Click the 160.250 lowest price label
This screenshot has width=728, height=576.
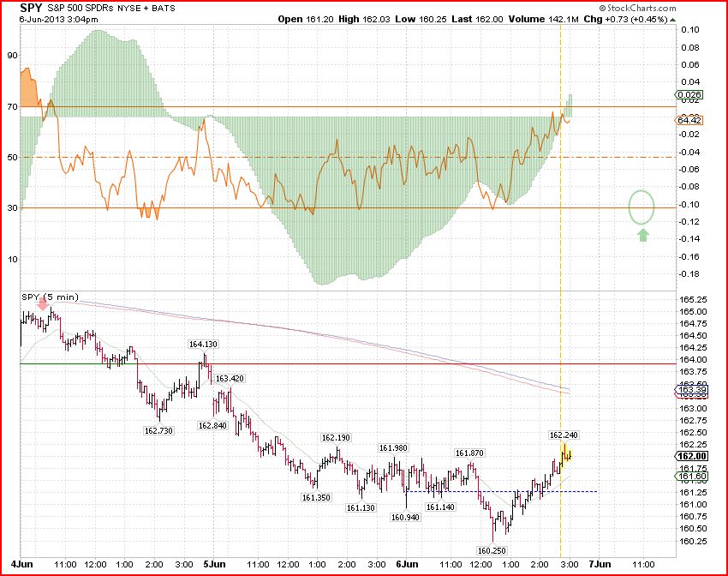click(x=492, y=550)
